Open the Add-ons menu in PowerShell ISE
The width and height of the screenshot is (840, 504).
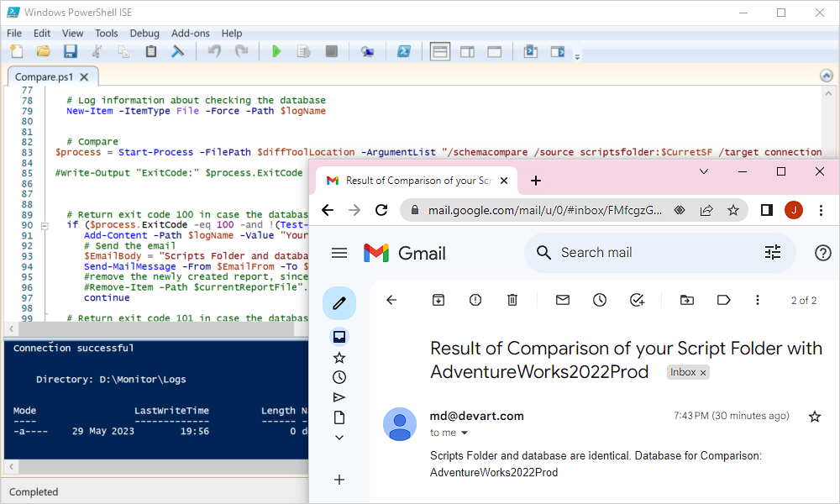(190, 34)
